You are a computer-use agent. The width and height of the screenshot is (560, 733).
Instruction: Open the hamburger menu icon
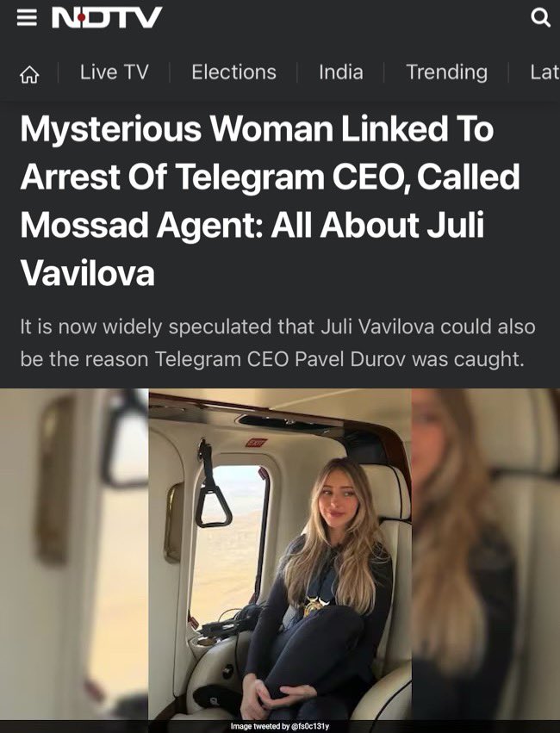pos(27,18)
